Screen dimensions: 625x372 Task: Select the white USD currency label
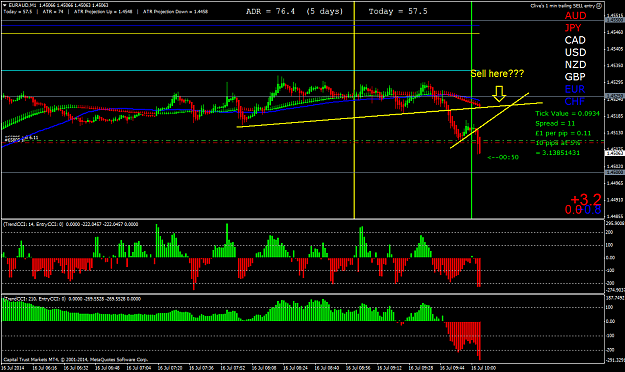575,53
